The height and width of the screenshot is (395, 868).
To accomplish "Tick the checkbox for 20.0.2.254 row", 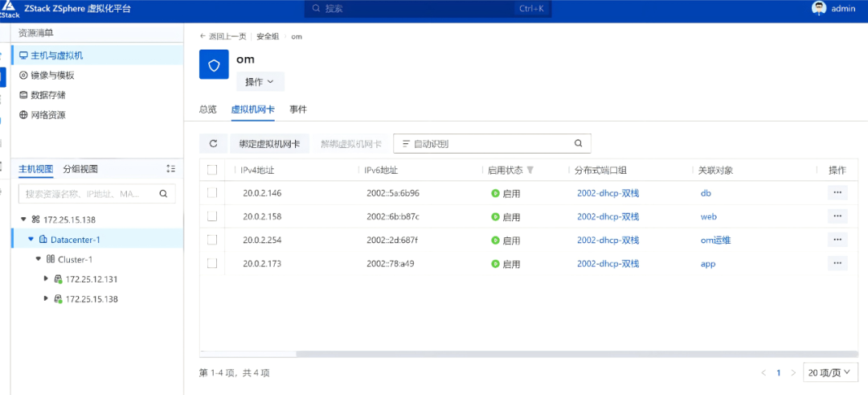I will coord(212,240).
